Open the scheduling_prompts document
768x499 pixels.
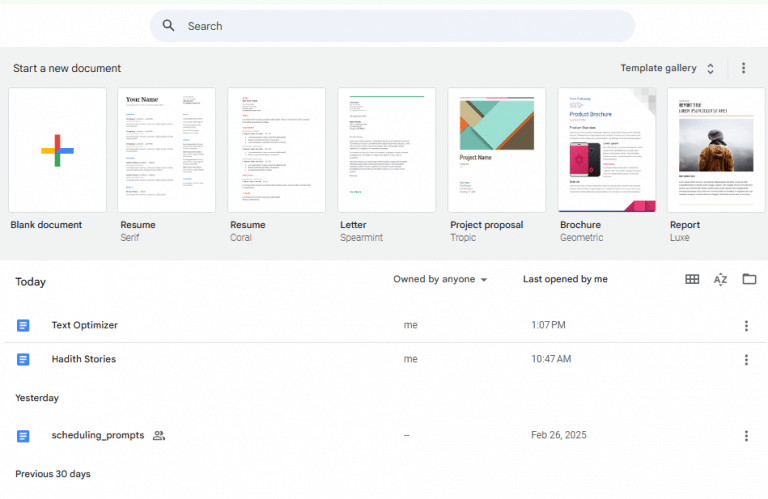pos(97,436)
